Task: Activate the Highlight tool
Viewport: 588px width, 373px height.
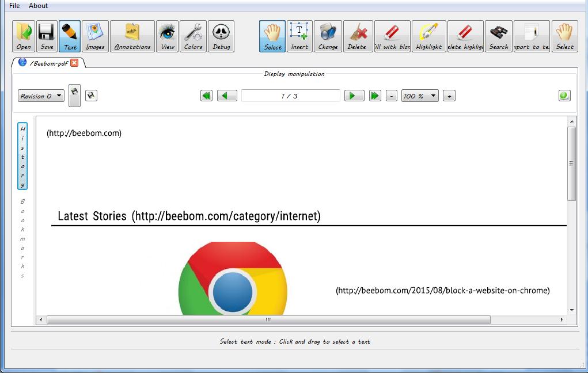Action: coord(428,36)
